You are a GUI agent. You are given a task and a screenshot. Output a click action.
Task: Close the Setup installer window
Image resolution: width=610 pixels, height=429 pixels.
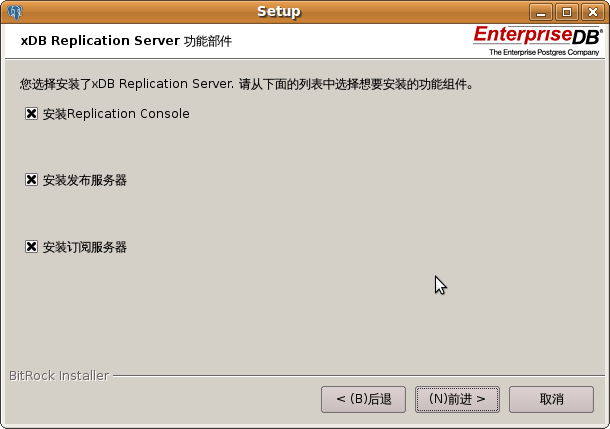click(592, 12)
